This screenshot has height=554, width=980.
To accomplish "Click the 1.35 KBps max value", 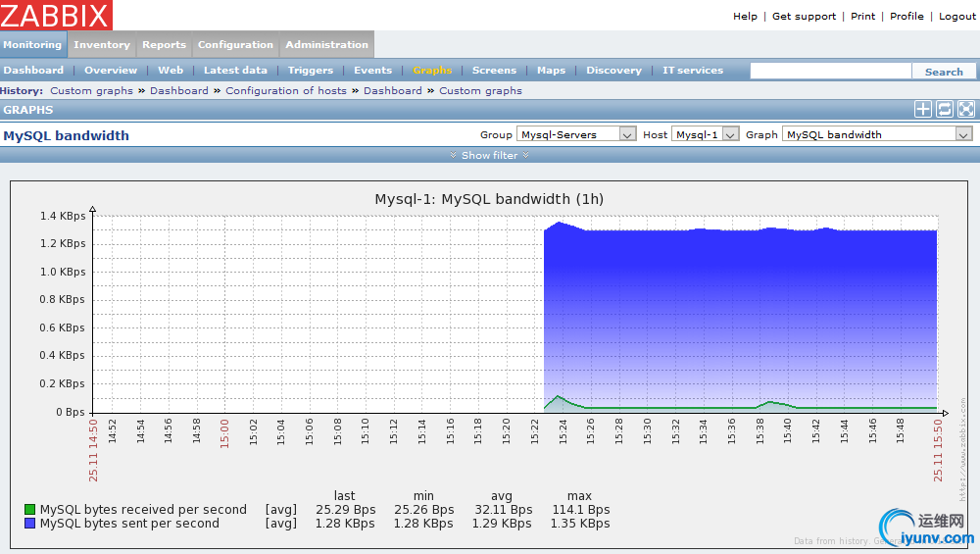I will coord(580,524).
